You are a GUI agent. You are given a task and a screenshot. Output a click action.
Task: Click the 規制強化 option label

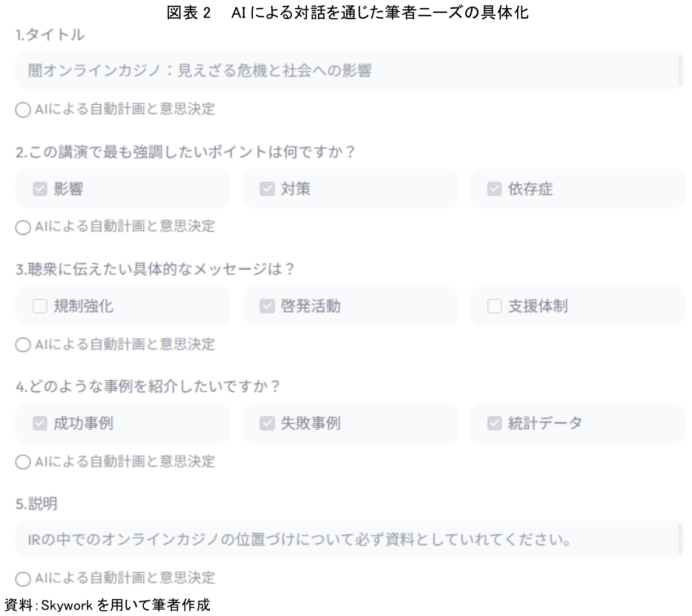pos(83,306)
